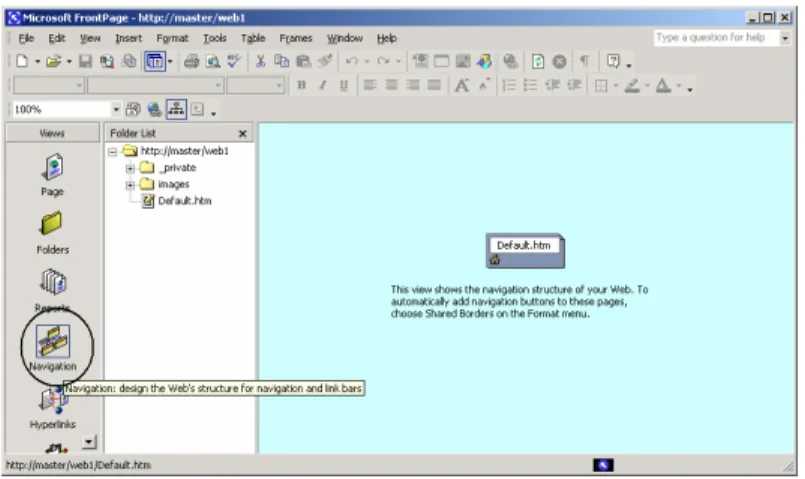Click the Copy toolbar icon
805x479 pixels.
[281, 62]
